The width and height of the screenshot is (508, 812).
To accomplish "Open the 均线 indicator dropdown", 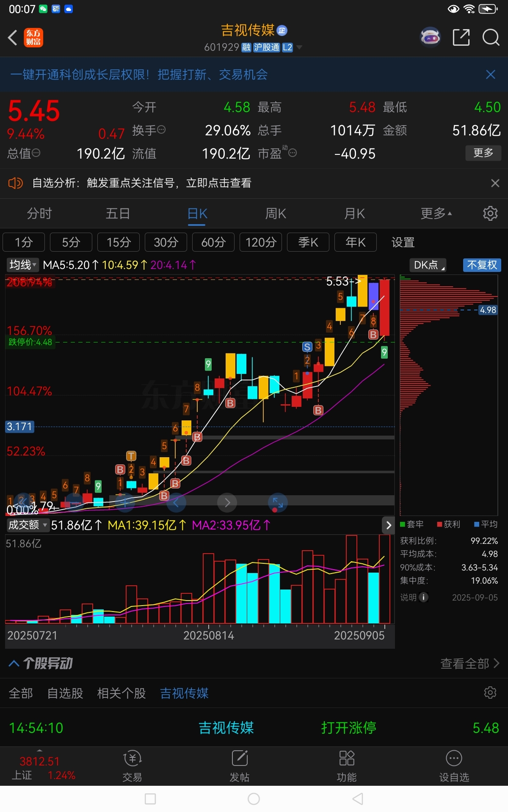I will (x=23, y=265).
